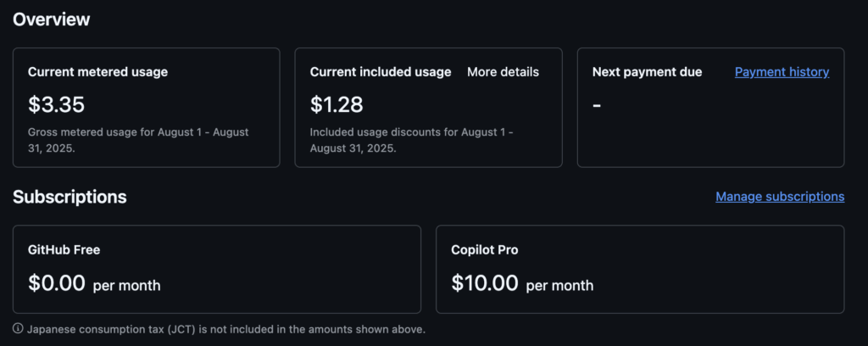Click the $0.00 per month price
Image resolution: width=868 pixels, height=346 pixels.
click(94, 283)
